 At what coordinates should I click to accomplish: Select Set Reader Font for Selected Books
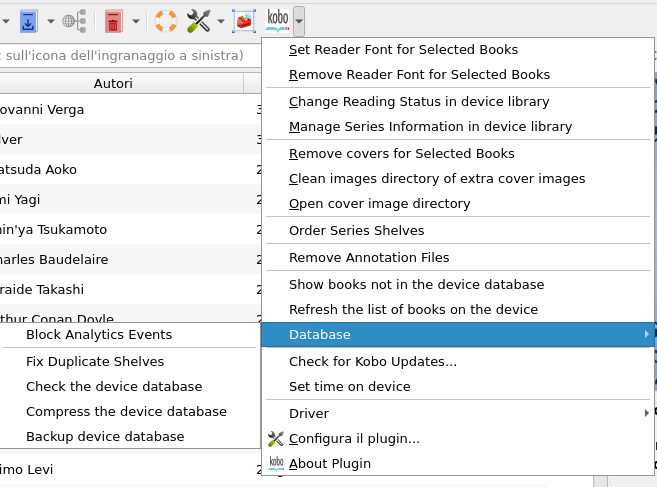point(458,49)
